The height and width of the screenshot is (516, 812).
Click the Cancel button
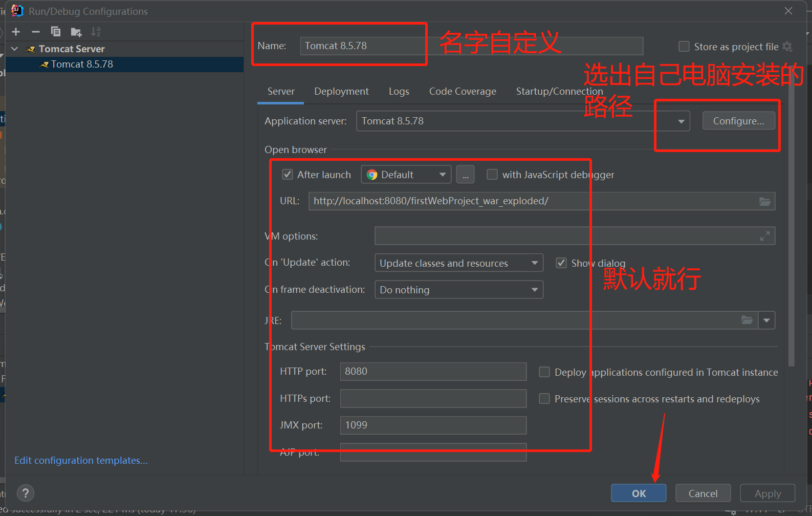[703, 493]
